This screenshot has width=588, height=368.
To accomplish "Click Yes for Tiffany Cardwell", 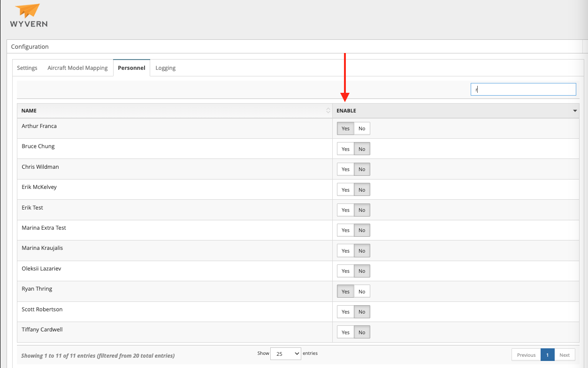I will tap(345, 332).
